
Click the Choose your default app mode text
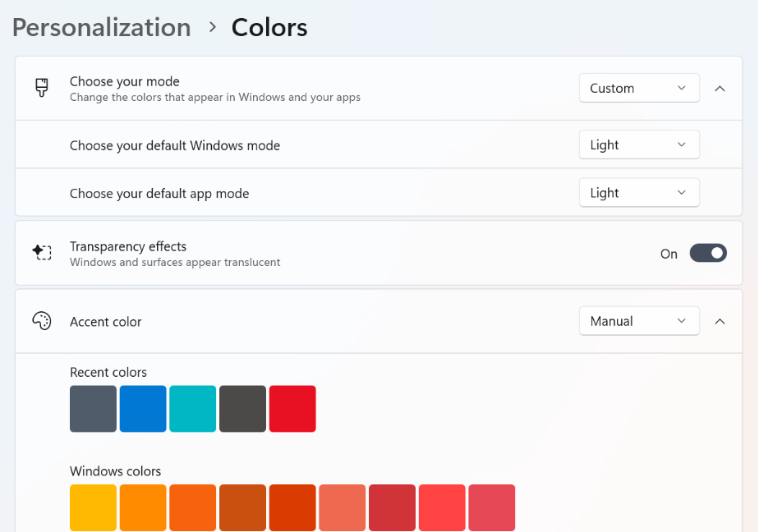[x=159, y=194]
